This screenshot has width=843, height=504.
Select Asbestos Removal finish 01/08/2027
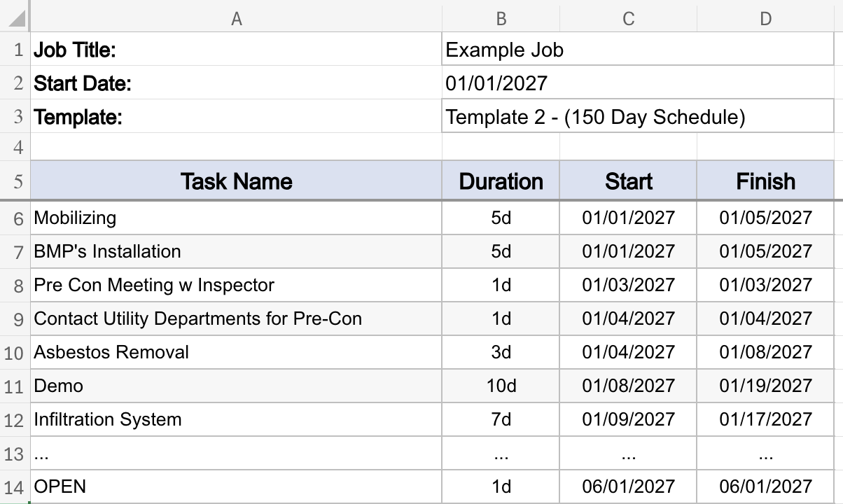click(x=765, y=352)
